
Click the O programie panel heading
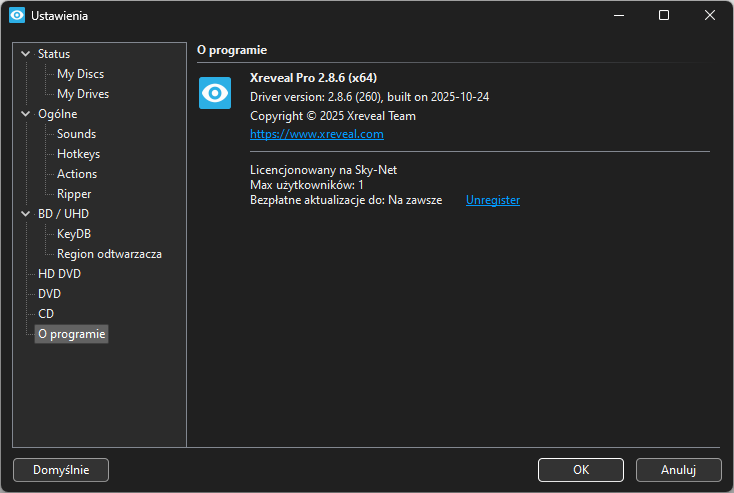(232, 50)
